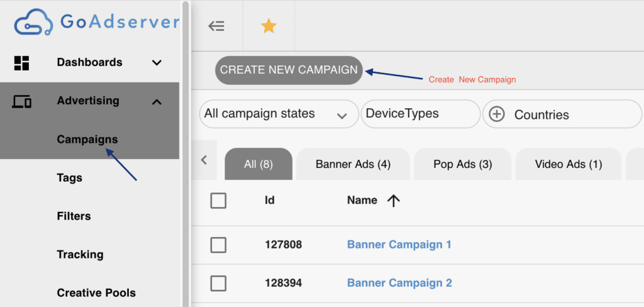Check the box for campaign 127808
Image resolution: width=644 pixels, height=307 pixels.
point(218,245)
